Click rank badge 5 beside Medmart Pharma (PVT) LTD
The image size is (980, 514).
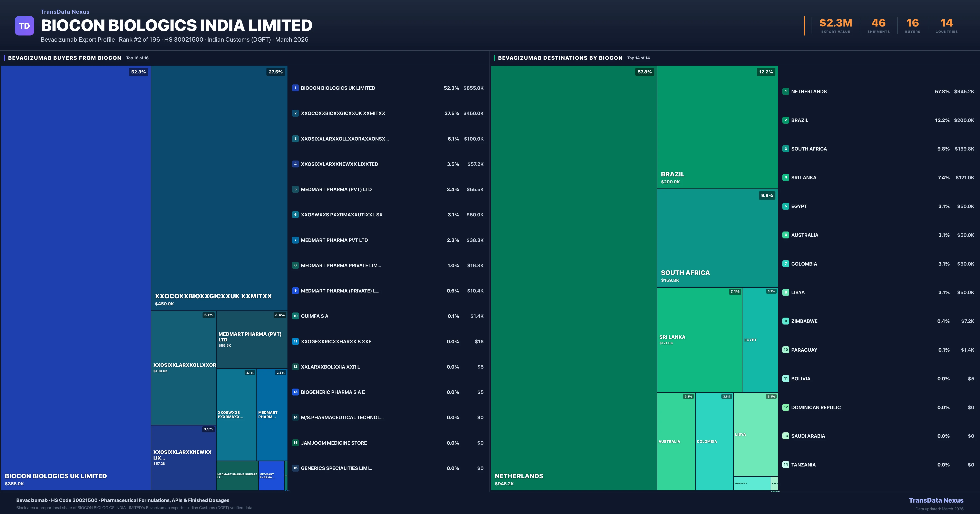295,189
